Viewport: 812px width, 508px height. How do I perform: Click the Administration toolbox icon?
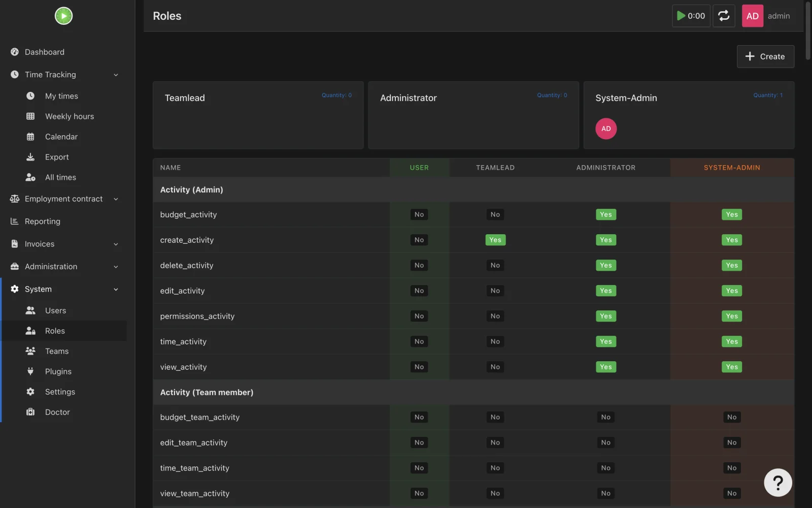(x=15, y=267)
